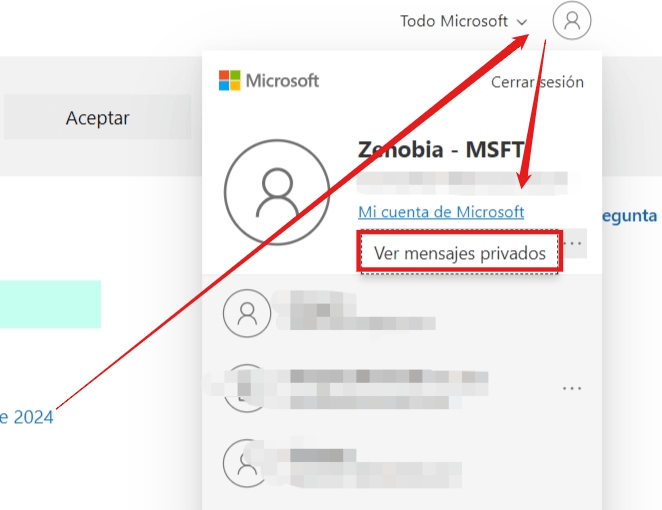
Task: Choose the Ver mensajes privados menu entry
Action: click(x=460, y=253)
